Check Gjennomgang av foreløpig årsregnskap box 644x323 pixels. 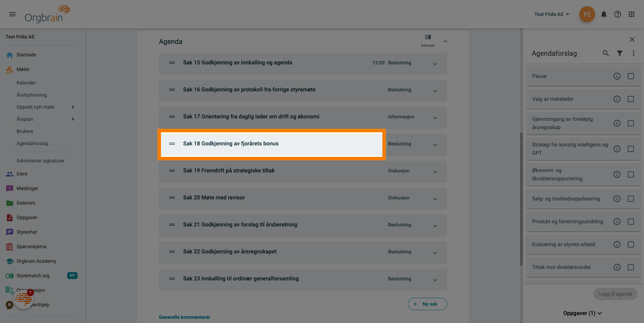631,123
